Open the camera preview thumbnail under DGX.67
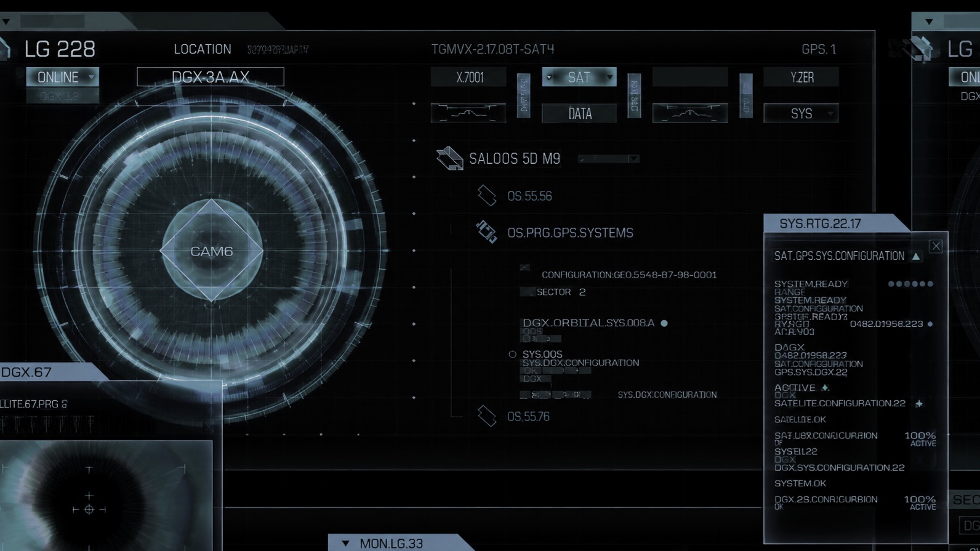980x551 pixels. coord(106,496)
